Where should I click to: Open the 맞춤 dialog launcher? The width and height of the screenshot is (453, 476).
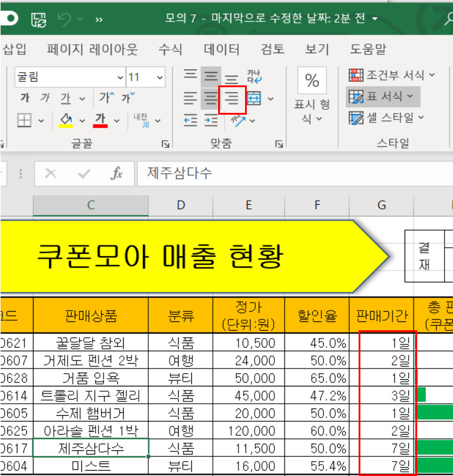pos(278,144)
